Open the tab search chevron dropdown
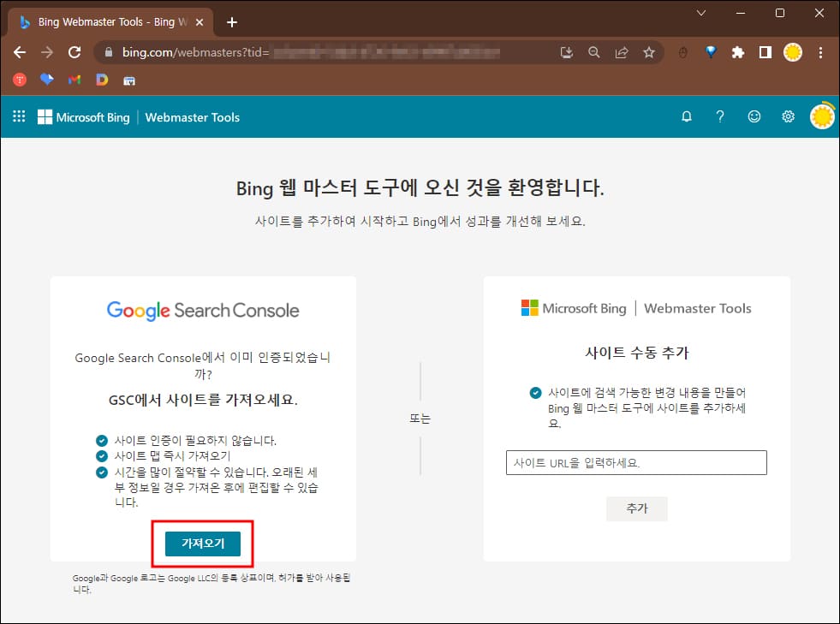Image resolution: width=840 pixels, height=624 pixels. pos(700,13)
